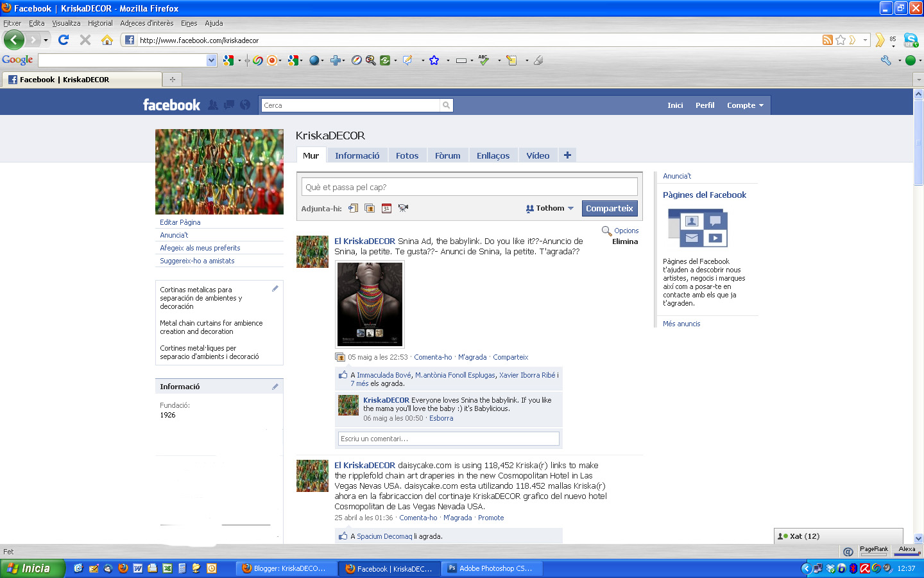Open messages icon in Facebook header
The image size is (924, 578).
tap(229, 105)
